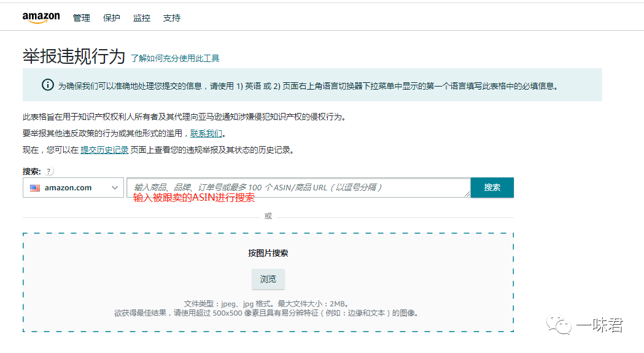The height and width of the screenshot is (353, 644).
Task: Open the 保护 menu
Action: (x=111, y=18)
